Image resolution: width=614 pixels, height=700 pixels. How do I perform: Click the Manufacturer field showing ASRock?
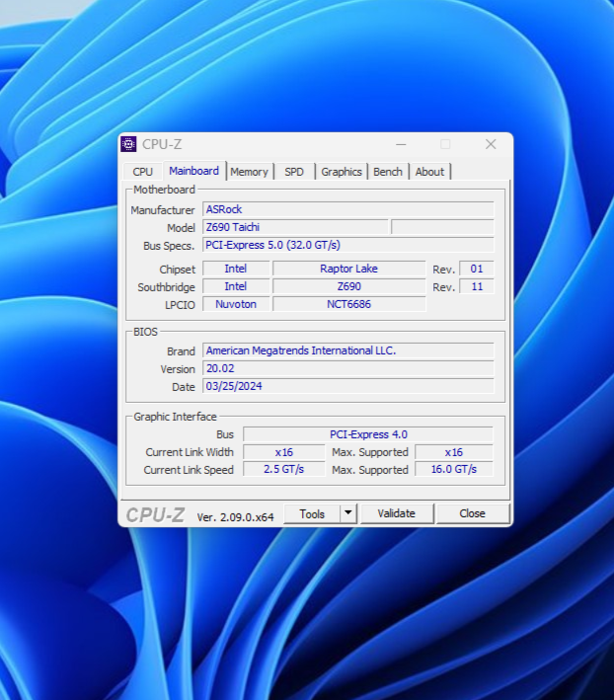click(348, 209)
